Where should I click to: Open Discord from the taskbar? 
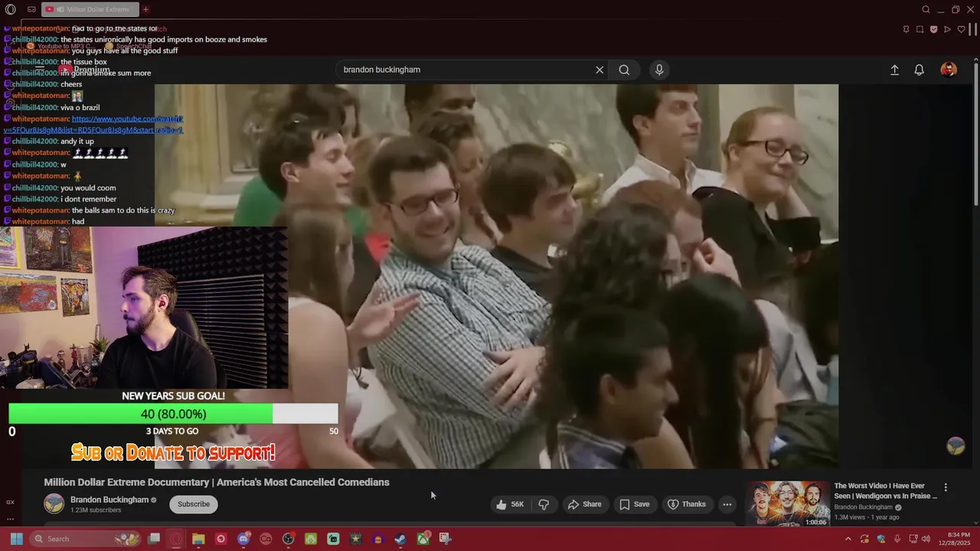click(x=243, y=539)
